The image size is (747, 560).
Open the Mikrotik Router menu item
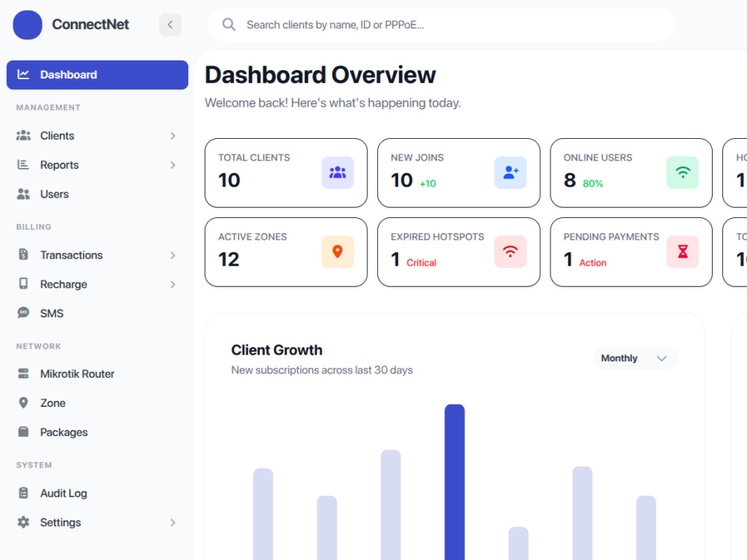tap(97, 374)
